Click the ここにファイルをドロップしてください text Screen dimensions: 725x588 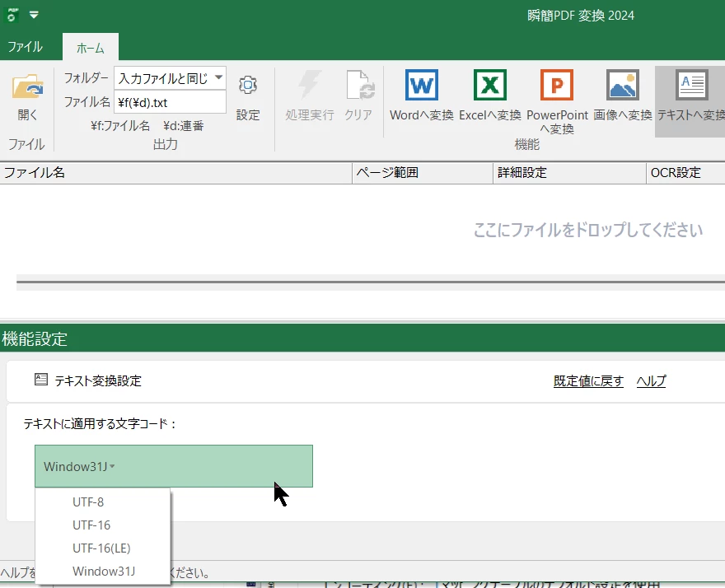pos(587,230)
